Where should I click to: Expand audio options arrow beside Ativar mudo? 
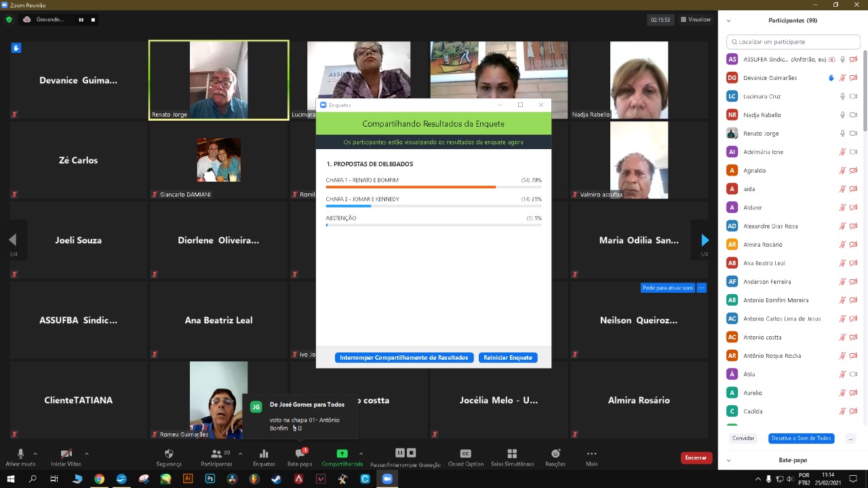(35, 453)
